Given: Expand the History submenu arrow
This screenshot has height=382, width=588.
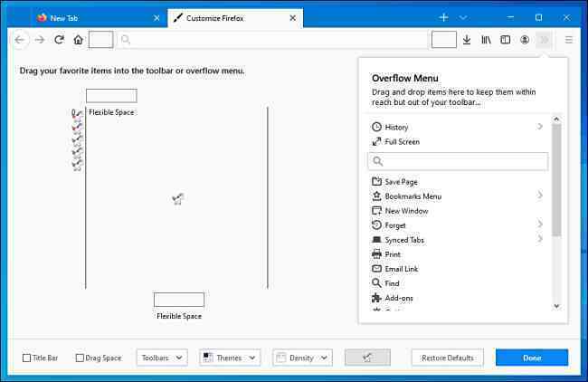Looking at the screenshot, I should (x=540, y=127).
